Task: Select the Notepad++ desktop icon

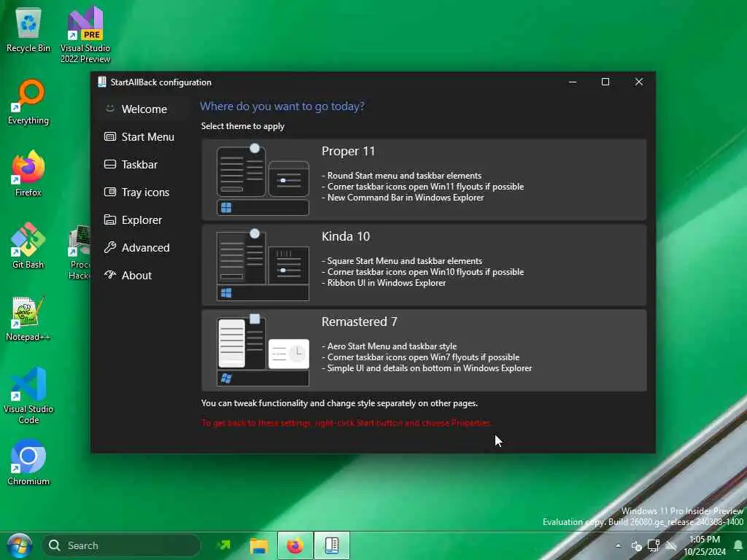Action: 28,318
